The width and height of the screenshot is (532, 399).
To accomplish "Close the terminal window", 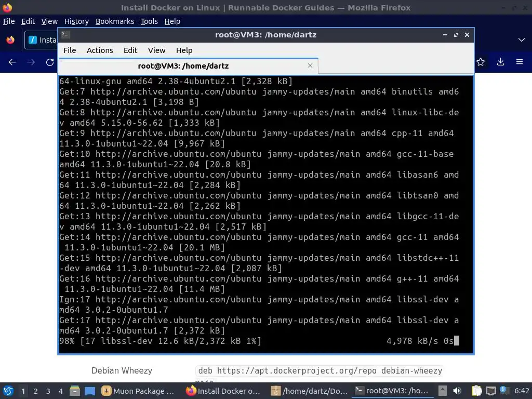I will pyautogui.click(x=467, y=35).
